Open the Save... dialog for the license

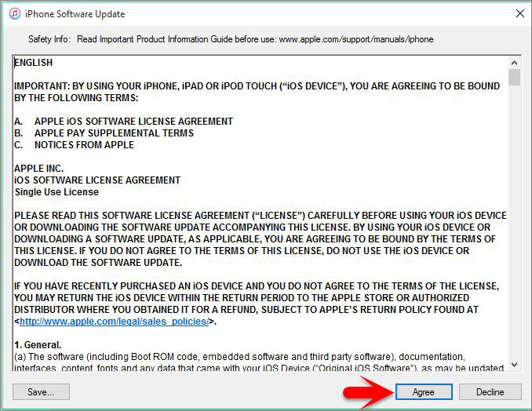click(x=41, y=391)
